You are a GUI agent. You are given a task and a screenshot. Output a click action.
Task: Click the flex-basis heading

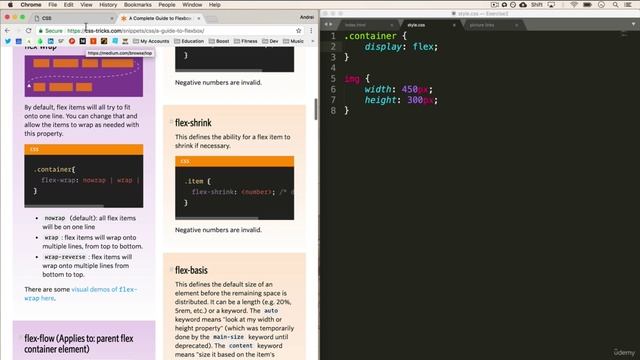click(191, 270)
